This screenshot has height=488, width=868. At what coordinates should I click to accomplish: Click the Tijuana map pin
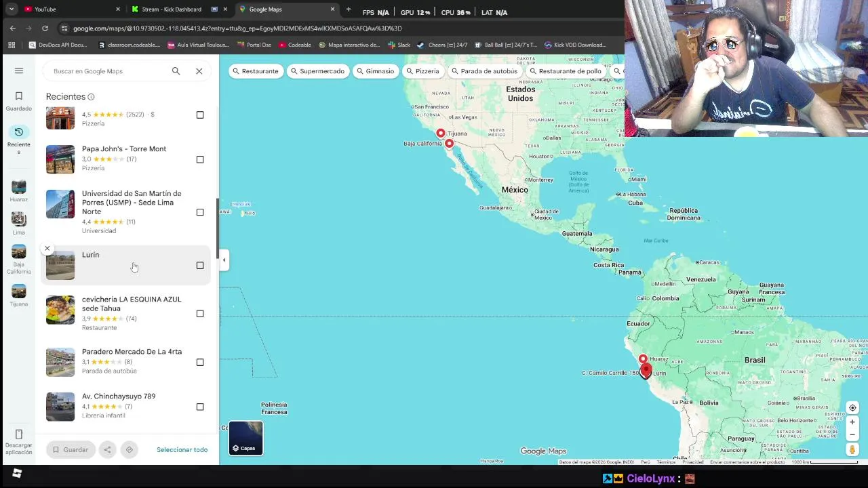[x=441, y=133]
